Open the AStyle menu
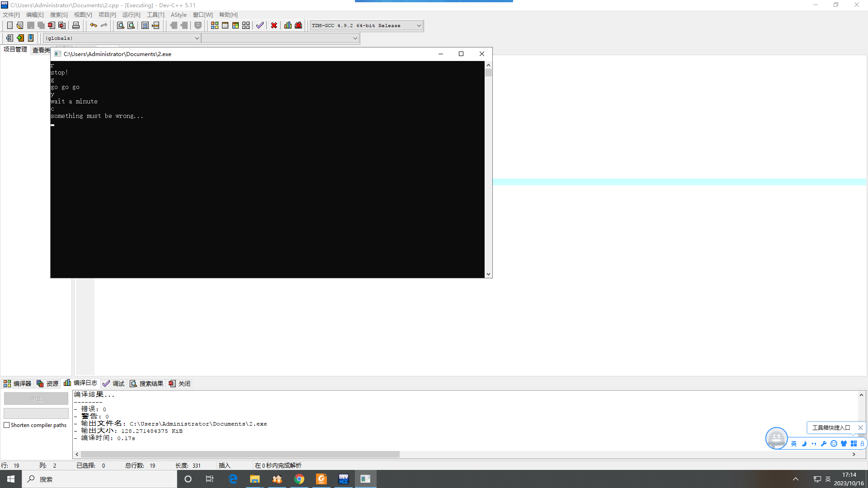The height and width of the screenshot is (488, 868). click(179, 15)
